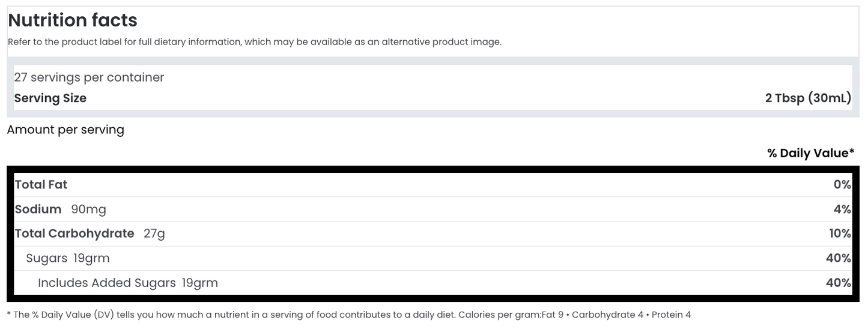
Task: Click the 90mg sodium amount
Action: [x=88, y=210]
